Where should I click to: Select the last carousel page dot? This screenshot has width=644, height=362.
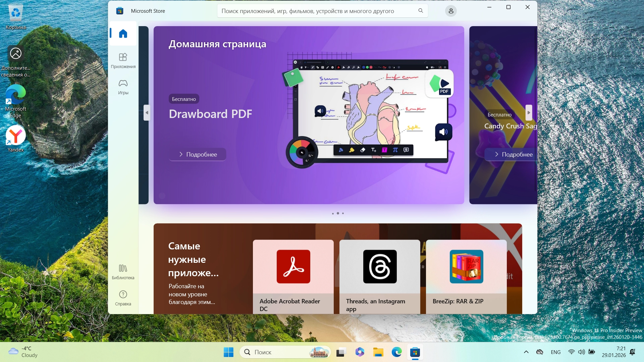tap(343, 214)
